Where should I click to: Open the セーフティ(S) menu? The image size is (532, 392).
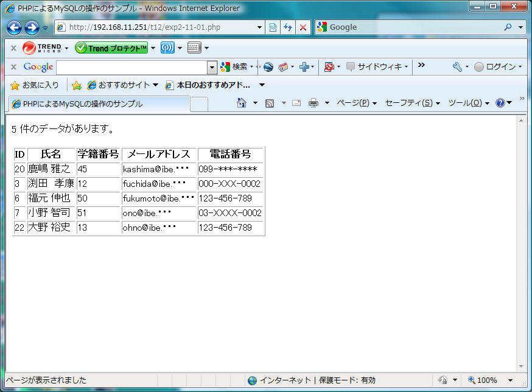pos(412,103)
